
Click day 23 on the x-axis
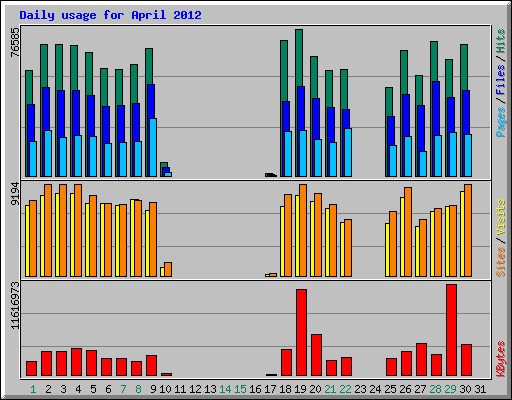click(360, 389)
